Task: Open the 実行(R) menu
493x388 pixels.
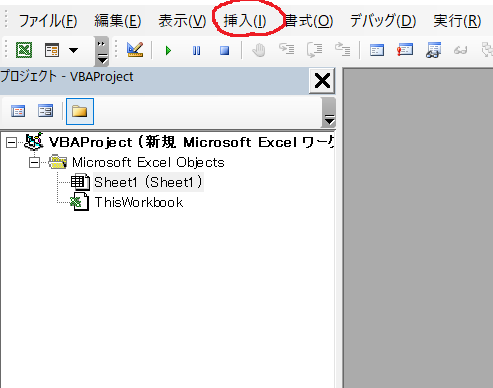Action: click(457, 21)
